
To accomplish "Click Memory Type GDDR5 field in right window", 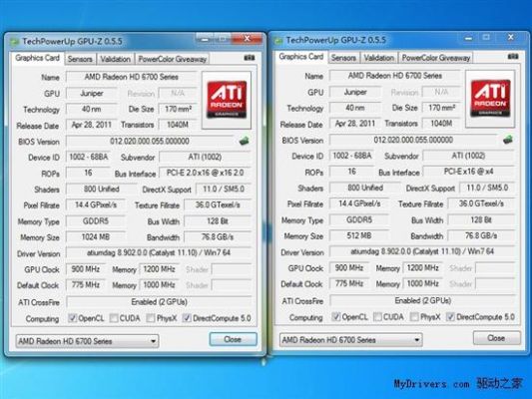I will [x=359, y=219].
